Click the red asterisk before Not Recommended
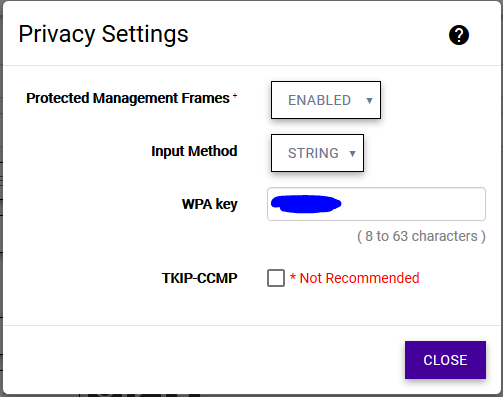The width and height of the screenshot is (503, 397). coord(293,276)
